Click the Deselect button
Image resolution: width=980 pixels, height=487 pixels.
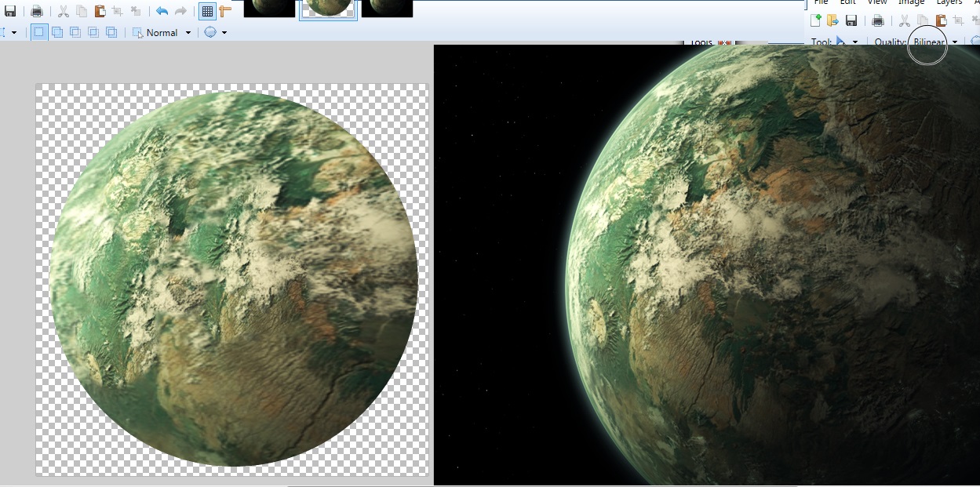[136, 10]
